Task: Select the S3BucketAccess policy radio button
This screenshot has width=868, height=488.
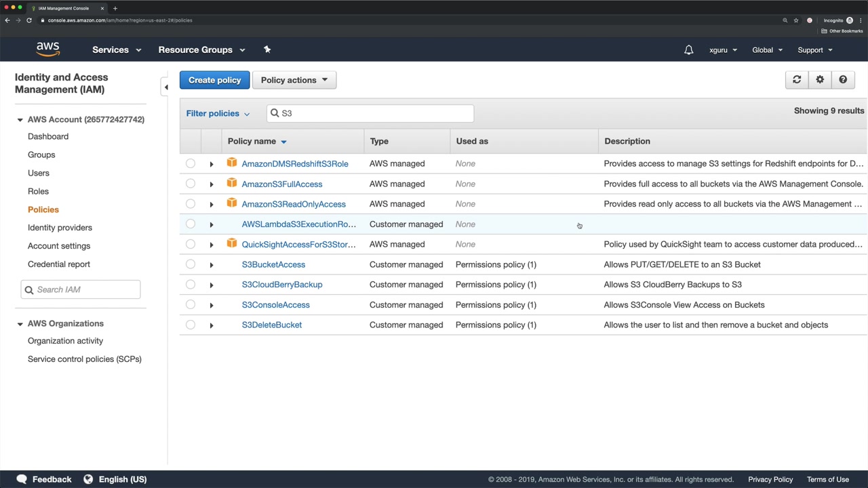Action: tap(191, 264)
